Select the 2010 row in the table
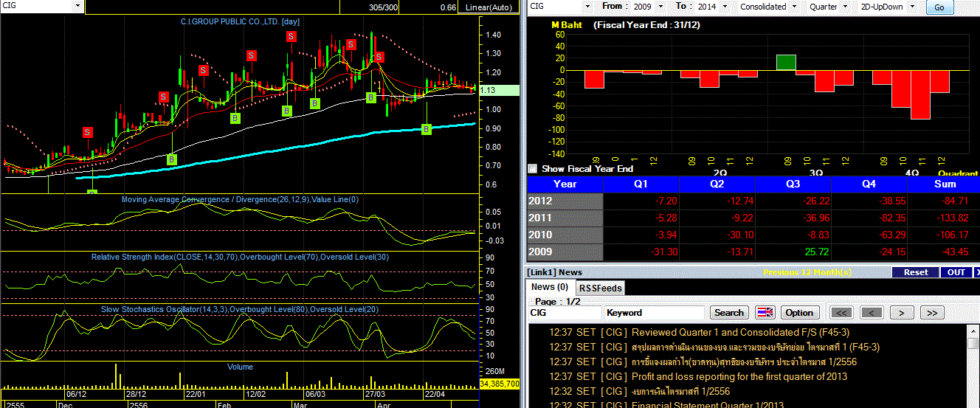Image resolution: width=980 pixels, height=408 pixels. tap(753, 235)
